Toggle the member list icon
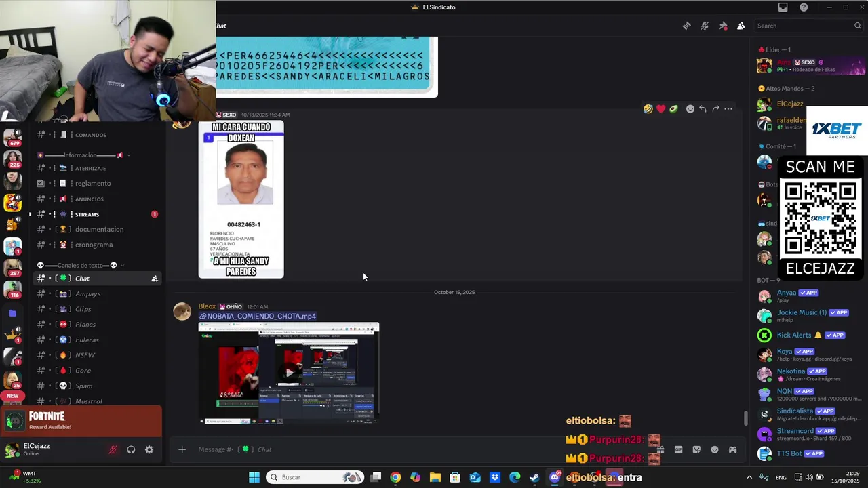This screenshot has width=868, height=488. [741, 26]
